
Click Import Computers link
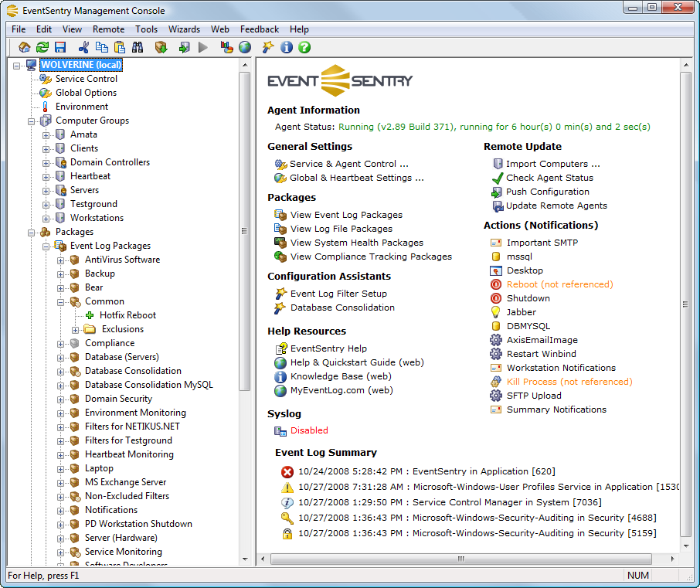point(552,164)
